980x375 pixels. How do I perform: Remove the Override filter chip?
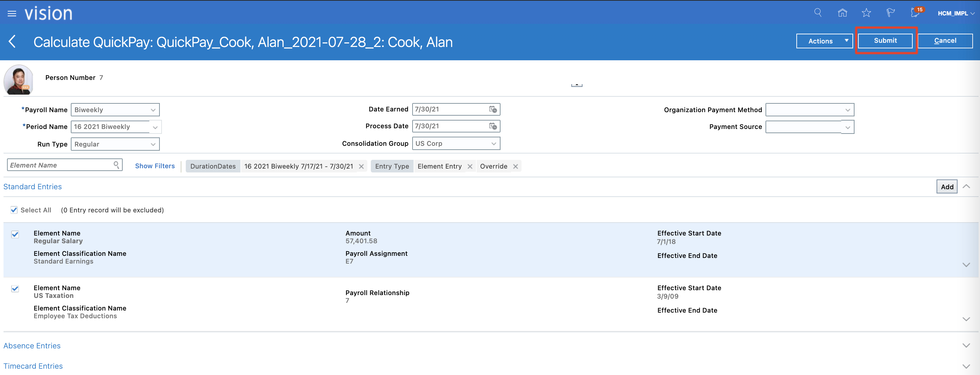coord(516,166)
